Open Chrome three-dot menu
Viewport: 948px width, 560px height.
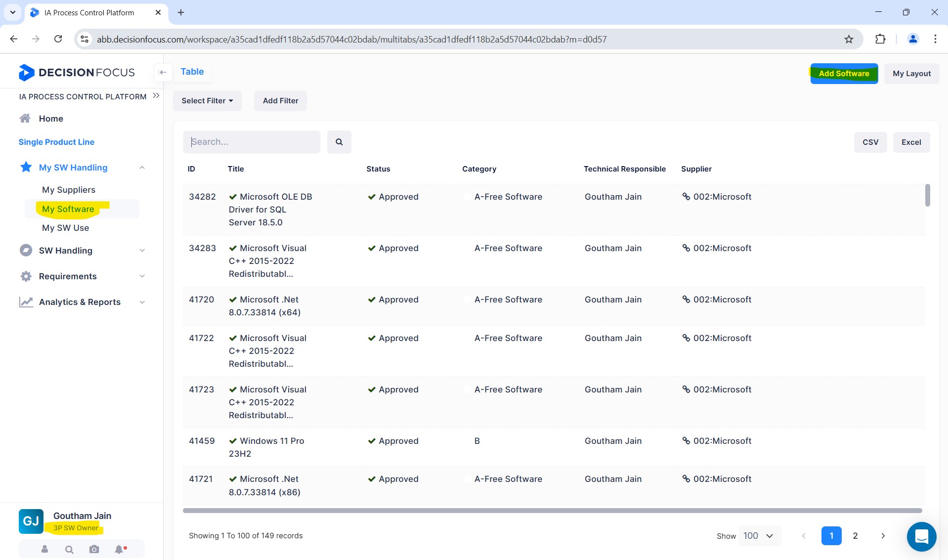pos(935,39)
